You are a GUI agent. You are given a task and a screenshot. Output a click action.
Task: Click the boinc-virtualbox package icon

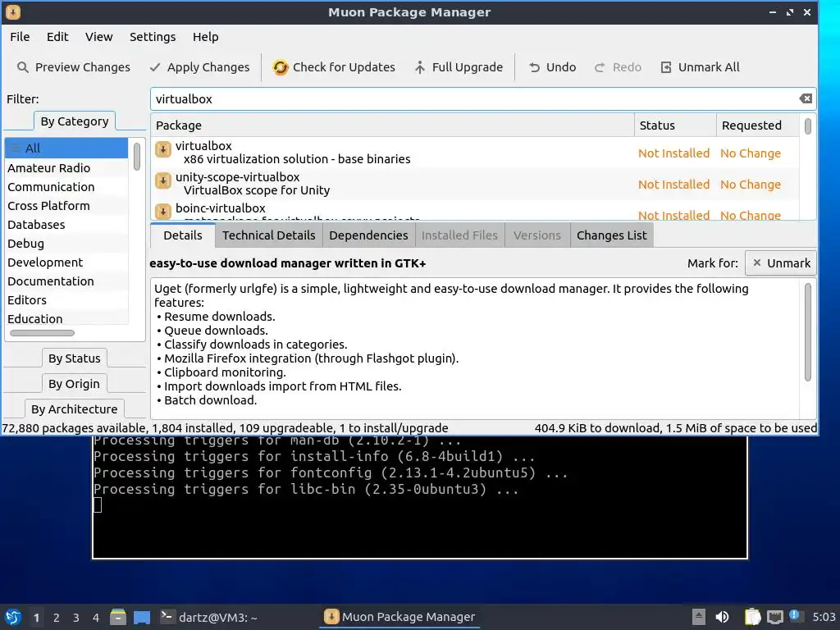coord(163,211)
